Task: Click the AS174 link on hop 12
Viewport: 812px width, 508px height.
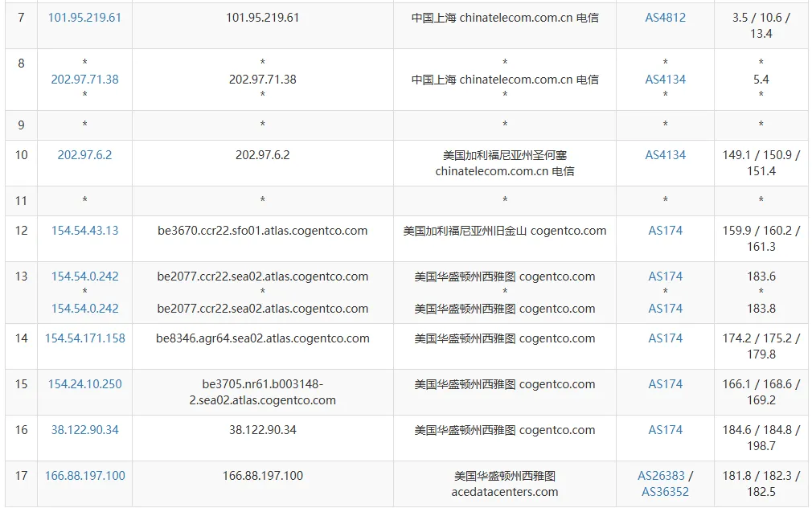Action: click(x=664, y=231)
